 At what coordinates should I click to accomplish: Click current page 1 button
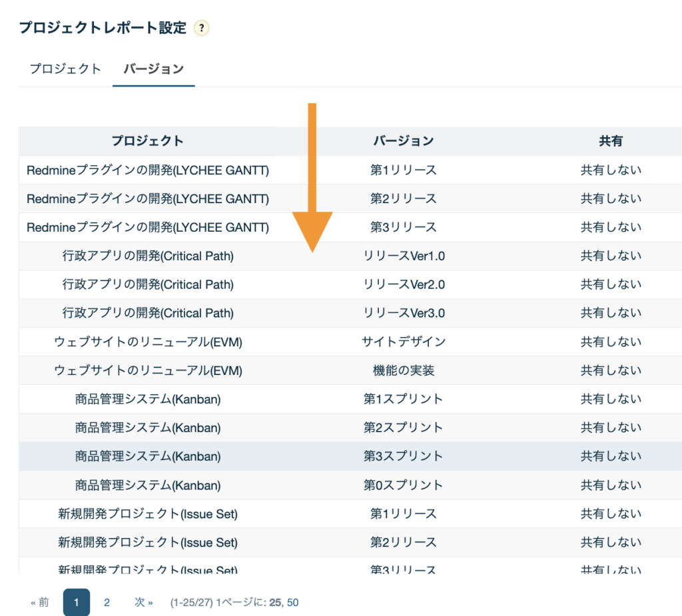point(77,603)
